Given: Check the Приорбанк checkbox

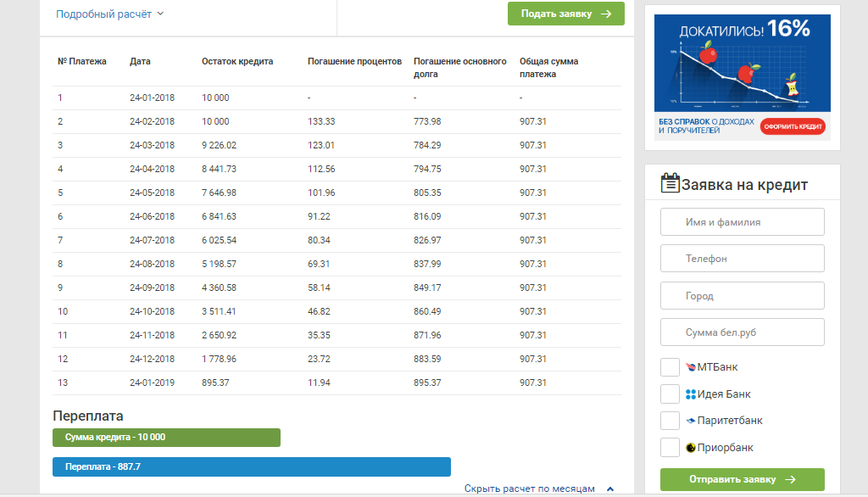Looking at the screenshot, I should 670,447.
